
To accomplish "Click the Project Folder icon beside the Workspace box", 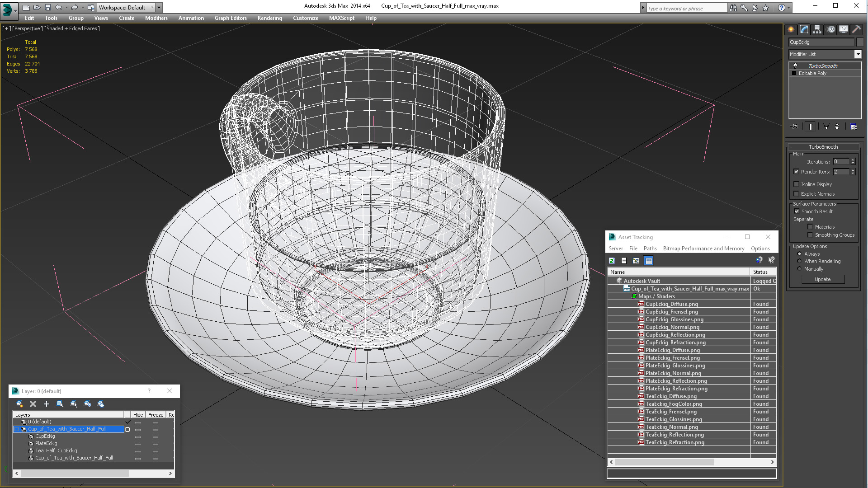I will point(91,7).
